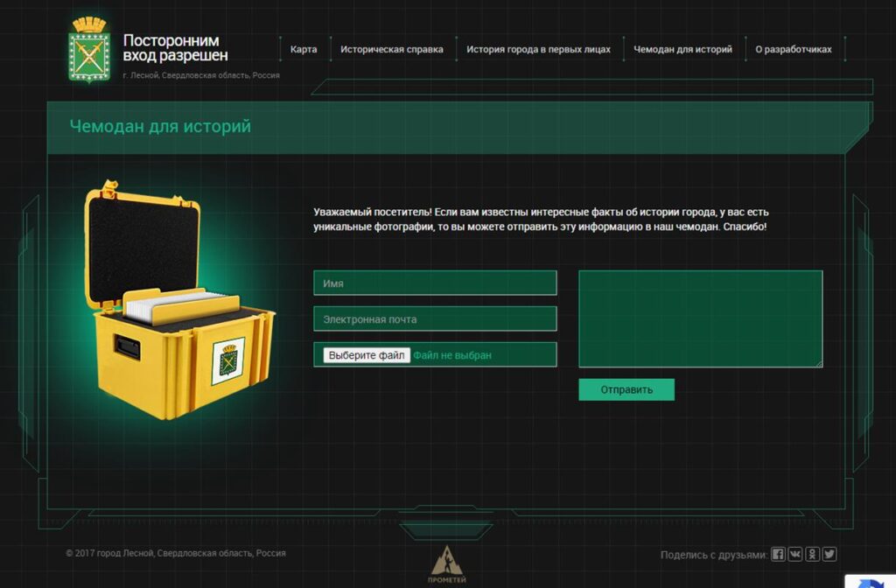
Task: Open the Карта menu item
Action: [x=304, y=50]
